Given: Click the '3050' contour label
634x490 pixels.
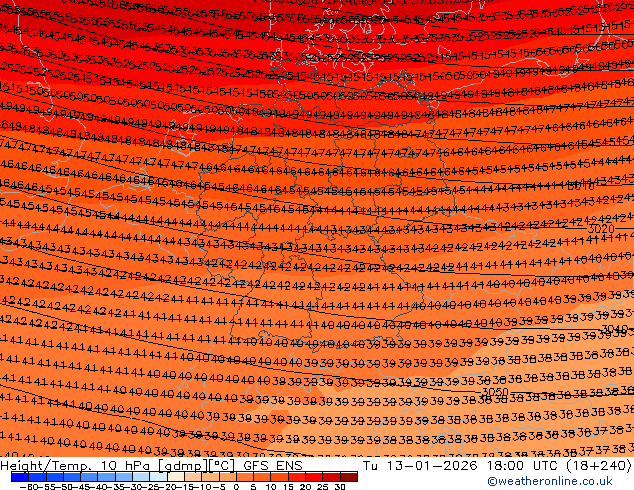Looking at the screenshot, I should pos(495,392).
